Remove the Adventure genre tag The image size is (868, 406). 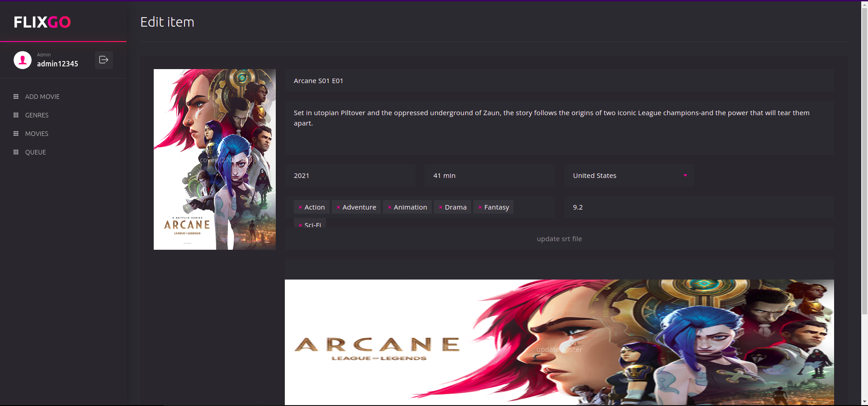(x=338, y=207)
